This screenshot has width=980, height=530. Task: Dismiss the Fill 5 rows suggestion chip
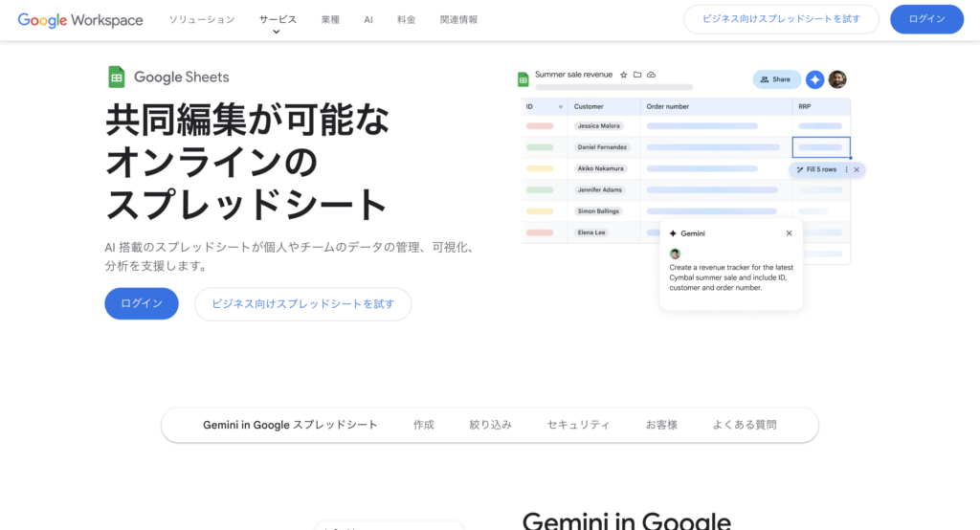(857, 169)
